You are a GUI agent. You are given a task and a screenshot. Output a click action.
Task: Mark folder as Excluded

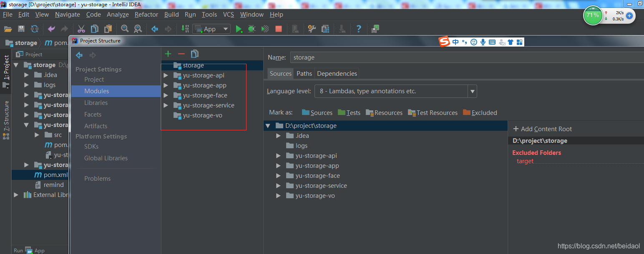480,112
